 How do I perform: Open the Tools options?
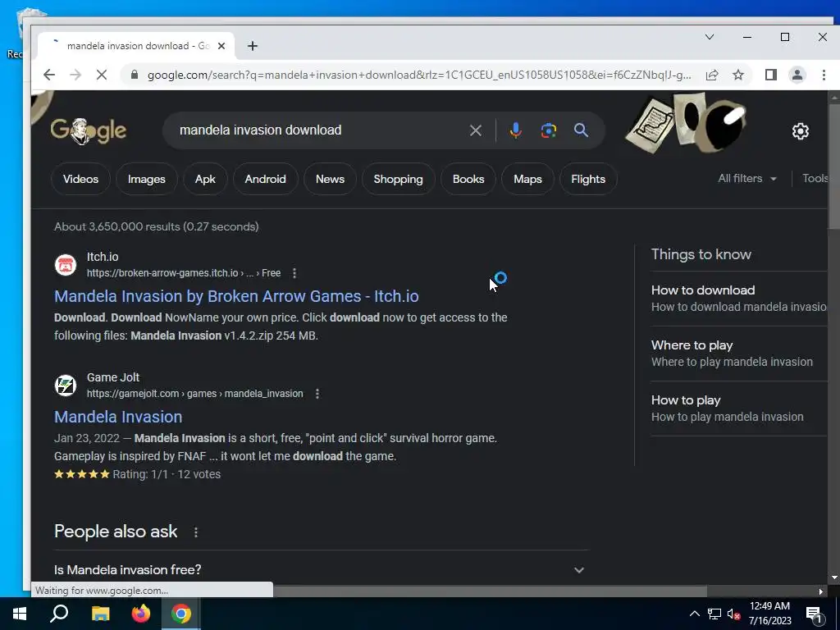(x=815, y=178)
